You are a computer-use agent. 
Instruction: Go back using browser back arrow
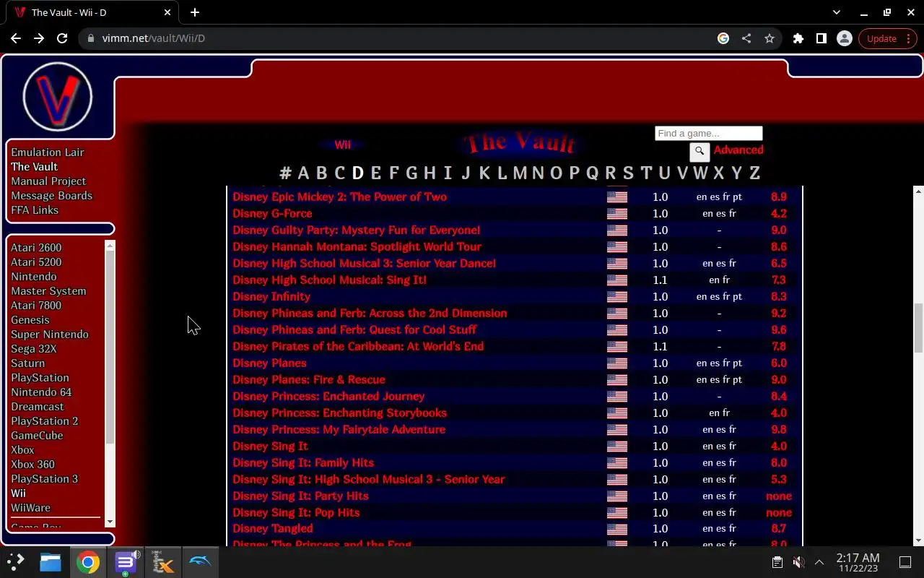click(x=16, y=38)
